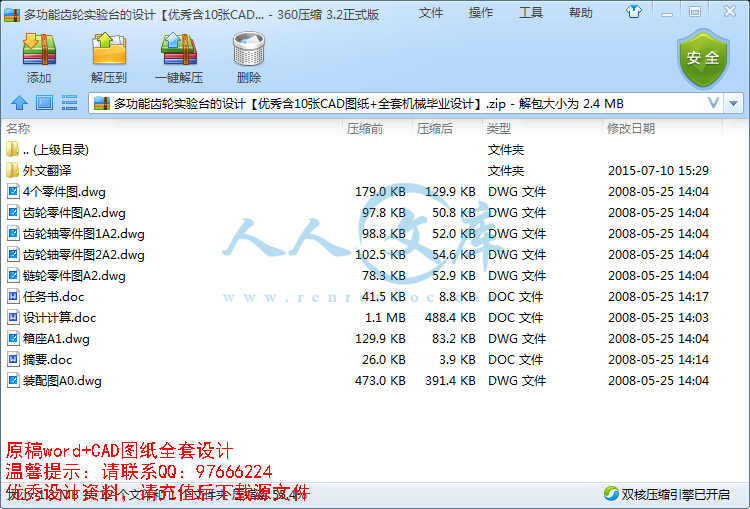Select file name 齿轮轴零件图2A2.dwg

[84, 255]
